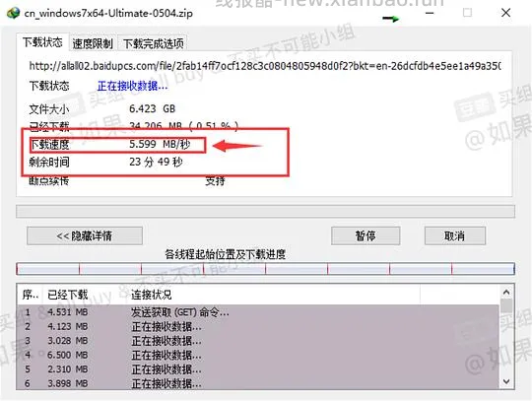
Task: Select thread row 4 with 6.500 MB
Action: coord(258,355)
